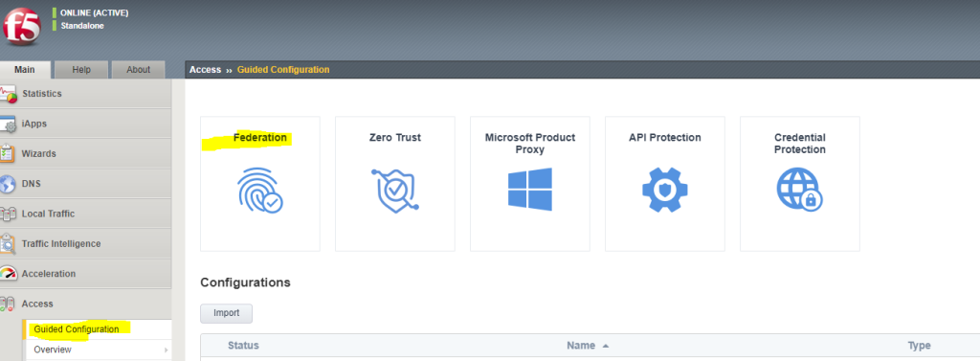Click the Acceleration gauge icon
This screenshot has height=361, width=980.
tap(8, 274)
